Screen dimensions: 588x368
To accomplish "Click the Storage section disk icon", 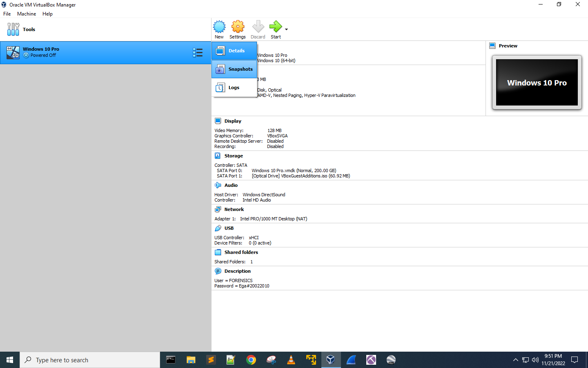I will pyautogui.click(x=218, y=156).
